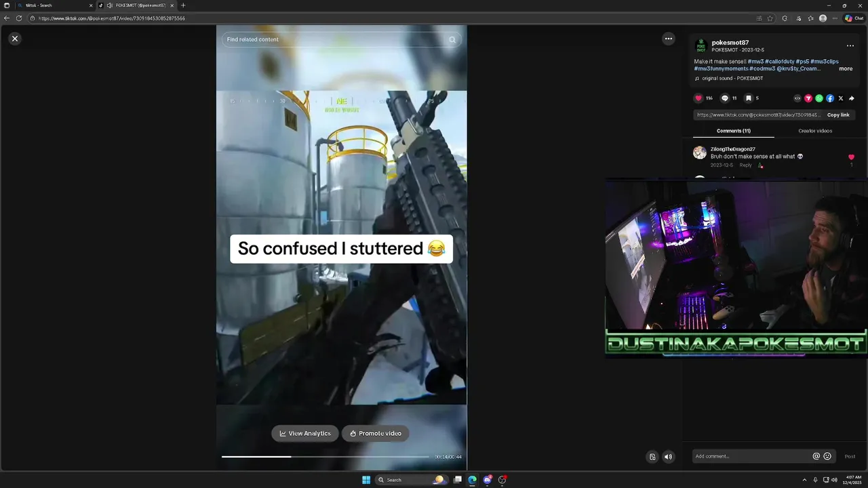Image resolution: width=868 pixels, height=488 pixels.
Task: Show hidden system tray icons
Action: pos(804,480)
